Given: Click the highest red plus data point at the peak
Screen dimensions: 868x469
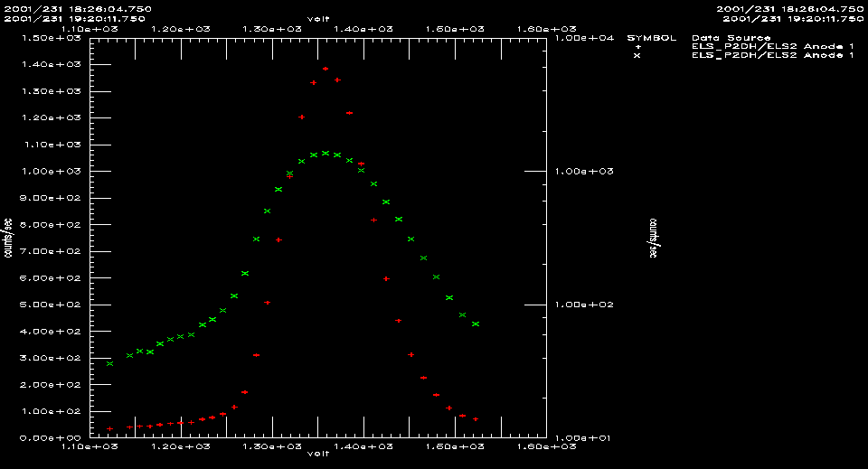Looking at the screenshot, I should point(325,69).
